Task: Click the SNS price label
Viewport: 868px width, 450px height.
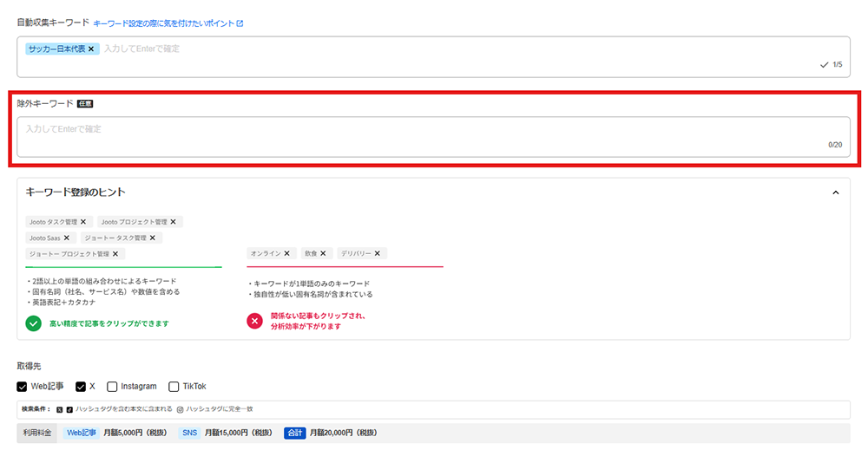Action: pyautogui.click(x=190, y=433)
